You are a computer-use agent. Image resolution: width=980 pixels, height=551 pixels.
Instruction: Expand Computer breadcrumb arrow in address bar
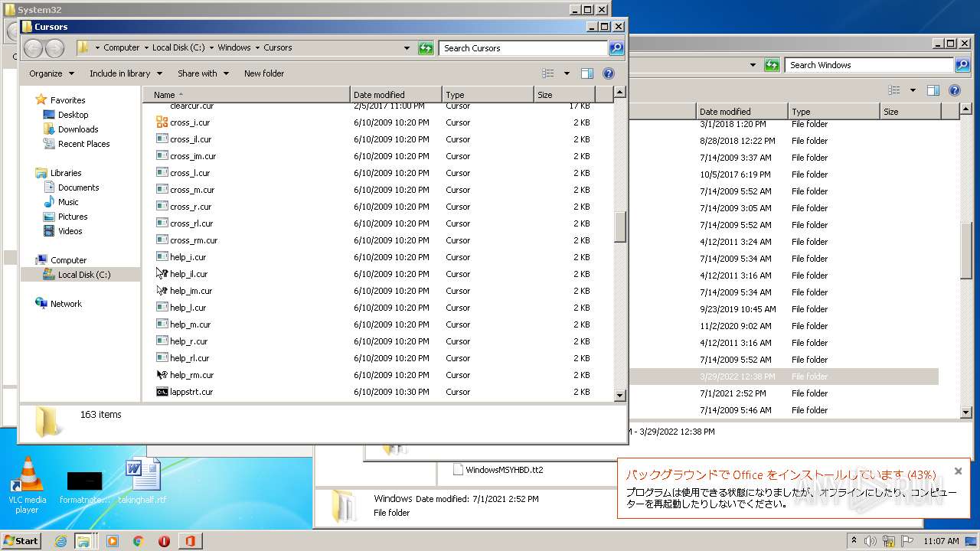click(145, 47)
